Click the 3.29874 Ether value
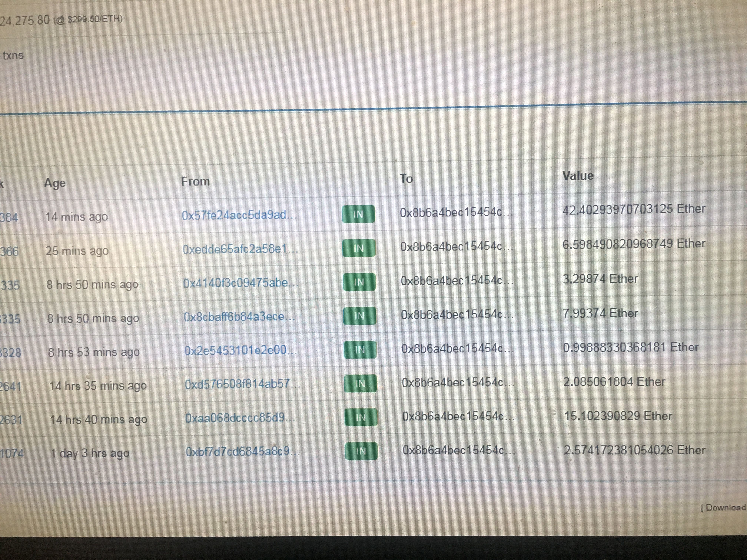 (x=600, y=279)
